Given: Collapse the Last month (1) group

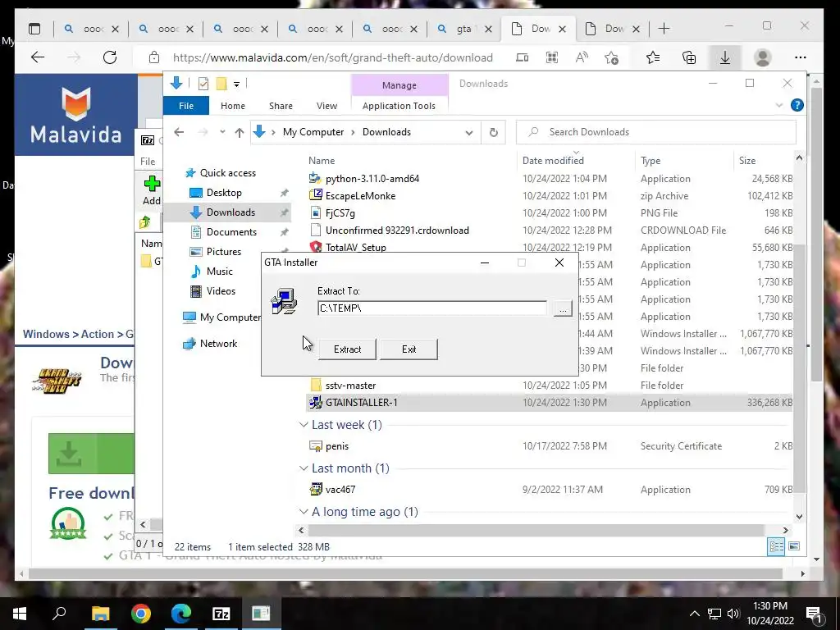Looking at the screenshot, I should pos(304,468).
